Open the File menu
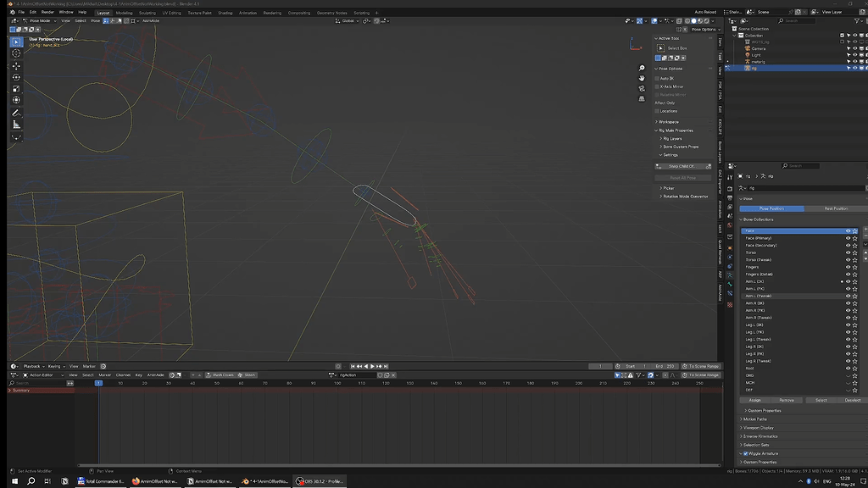Viewport: 868px width, 488px height. (x=21, y=12)
